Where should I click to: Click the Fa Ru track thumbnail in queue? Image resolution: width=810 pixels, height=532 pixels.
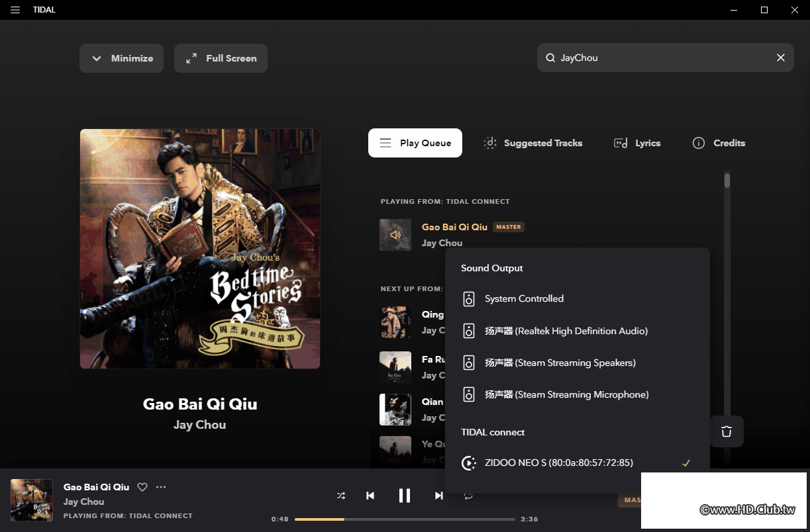click(395, 367)
